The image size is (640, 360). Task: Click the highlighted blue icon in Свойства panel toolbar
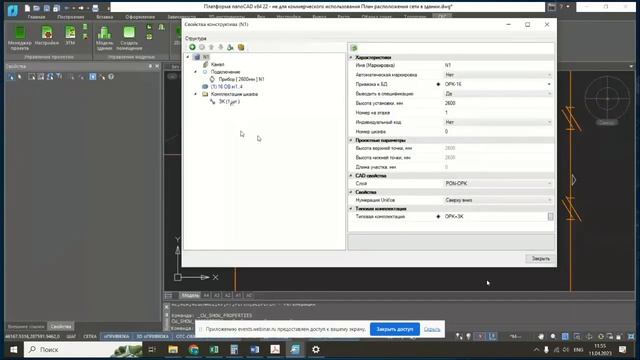point(93,77)
